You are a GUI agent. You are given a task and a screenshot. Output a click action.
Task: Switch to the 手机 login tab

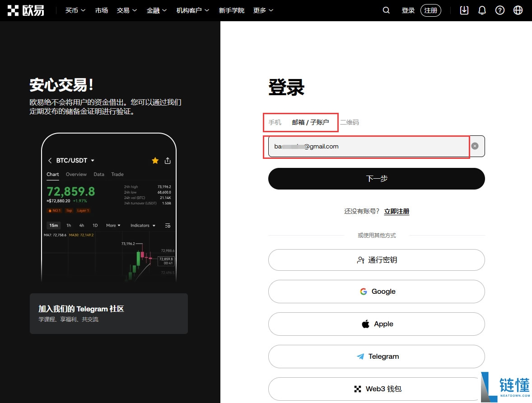pos(275,122)
